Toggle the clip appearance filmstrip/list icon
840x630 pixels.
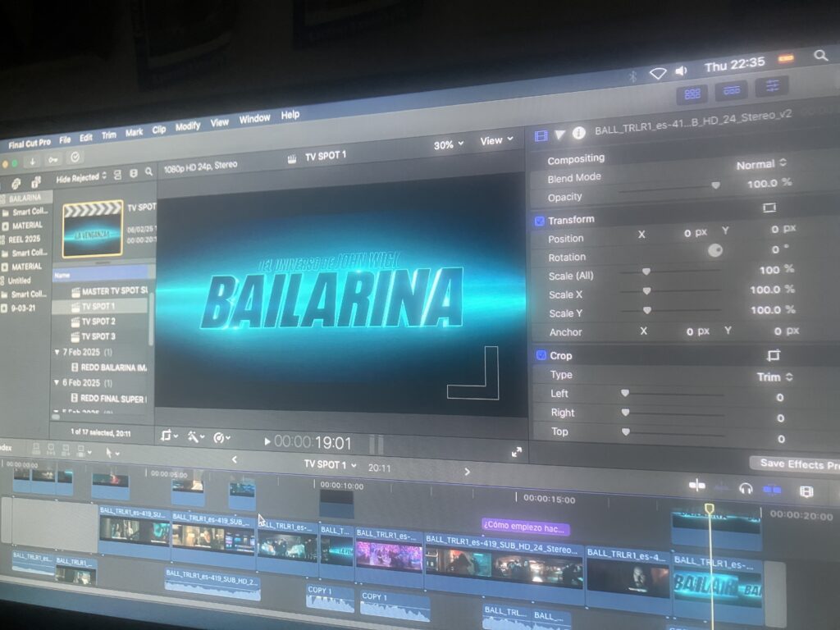[118, 175]
